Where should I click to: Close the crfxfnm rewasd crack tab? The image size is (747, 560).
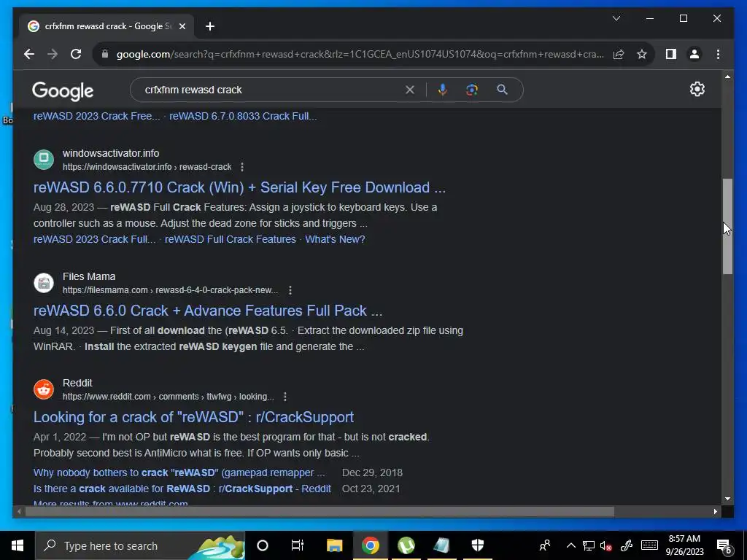point(182,26)
